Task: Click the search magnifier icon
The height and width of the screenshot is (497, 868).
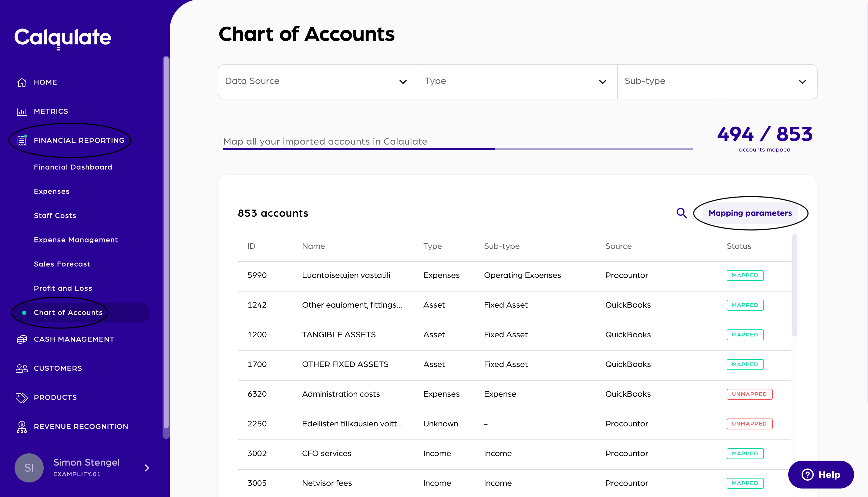Action: coord(681,213)
